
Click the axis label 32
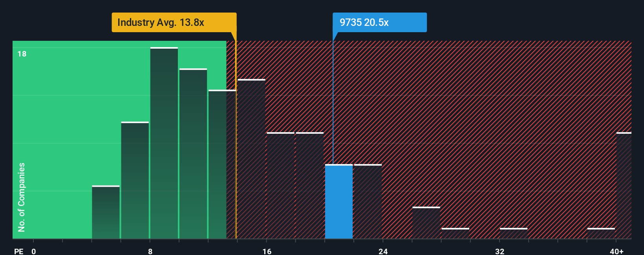coord(499,251)
